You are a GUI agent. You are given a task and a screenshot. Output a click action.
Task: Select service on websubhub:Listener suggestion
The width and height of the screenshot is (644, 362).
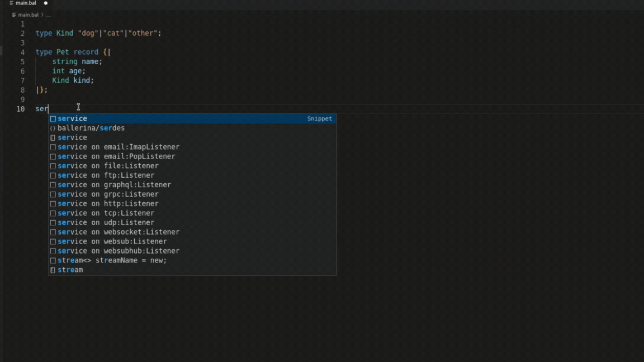(192, 251)
